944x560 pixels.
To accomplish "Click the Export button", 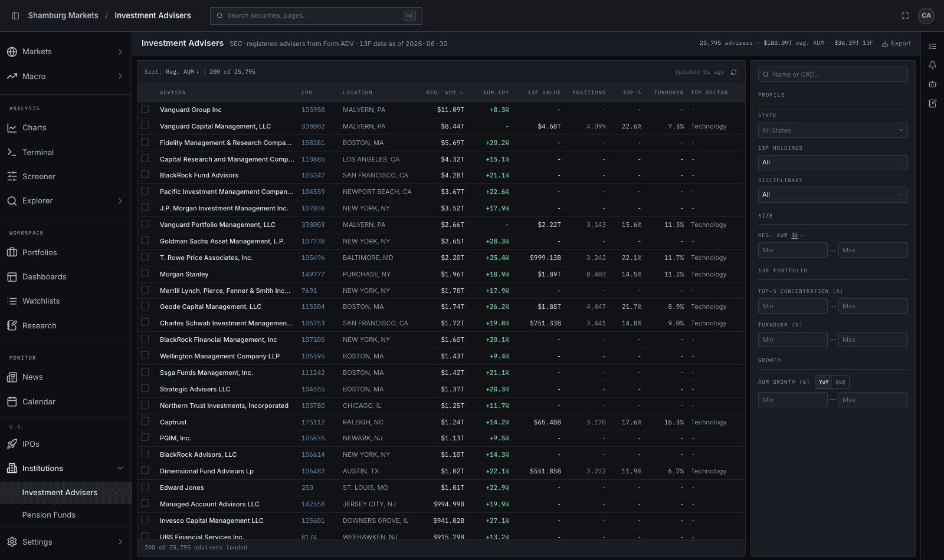I will tap(896, 43).
